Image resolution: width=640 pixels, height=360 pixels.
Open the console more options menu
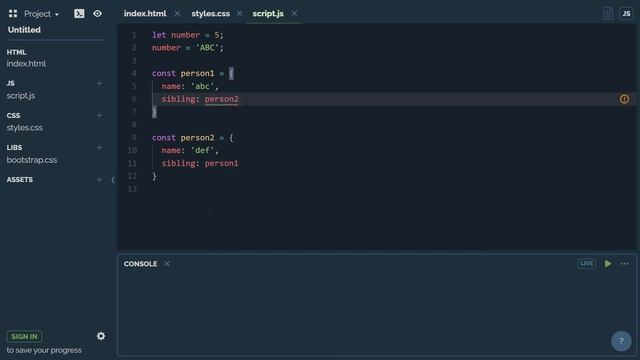coord(624,264)
